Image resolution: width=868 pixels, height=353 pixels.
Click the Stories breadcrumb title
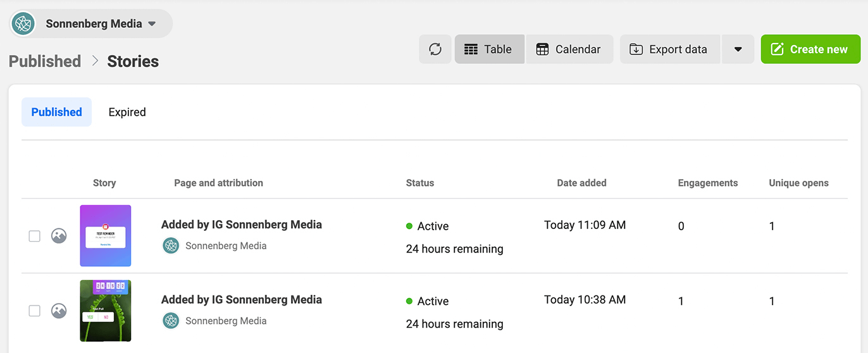point(133,61)
